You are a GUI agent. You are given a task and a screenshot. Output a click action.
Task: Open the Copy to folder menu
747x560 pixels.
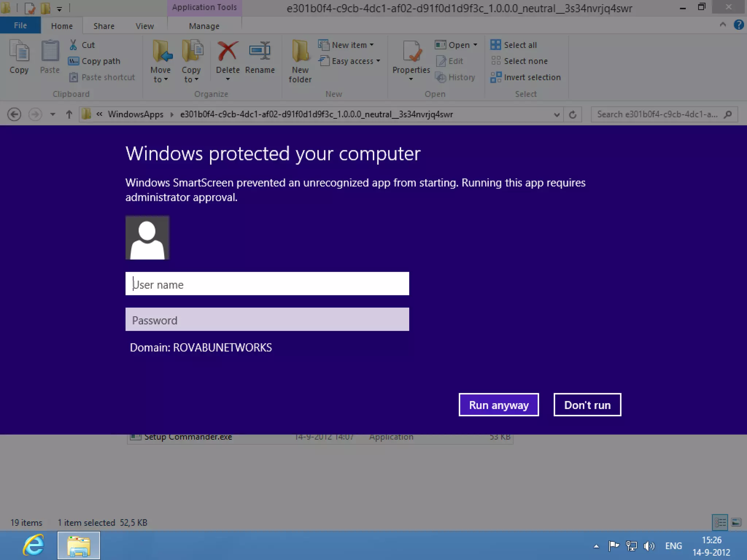coord(191,61)
